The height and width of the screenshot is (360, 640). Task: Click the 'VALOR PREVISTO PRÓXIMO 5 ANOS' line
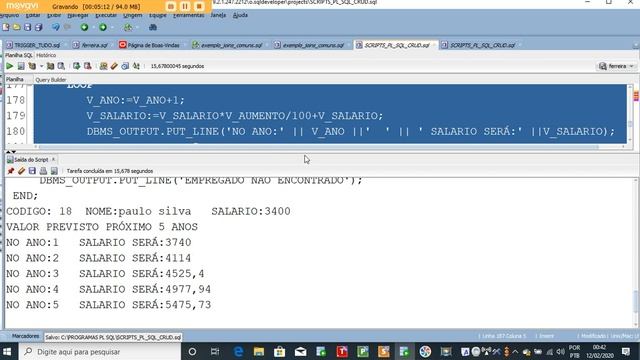(102, 227)
